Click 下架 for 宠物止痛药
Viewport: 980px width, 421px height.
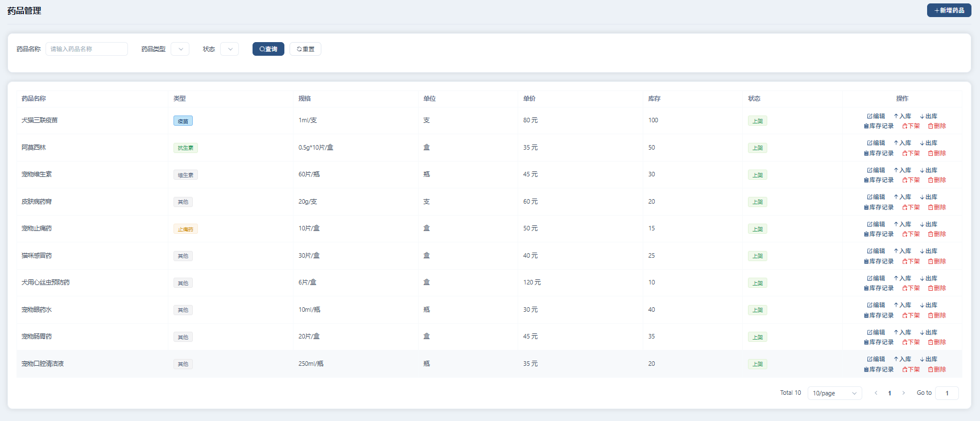click(x=911, y=234)
